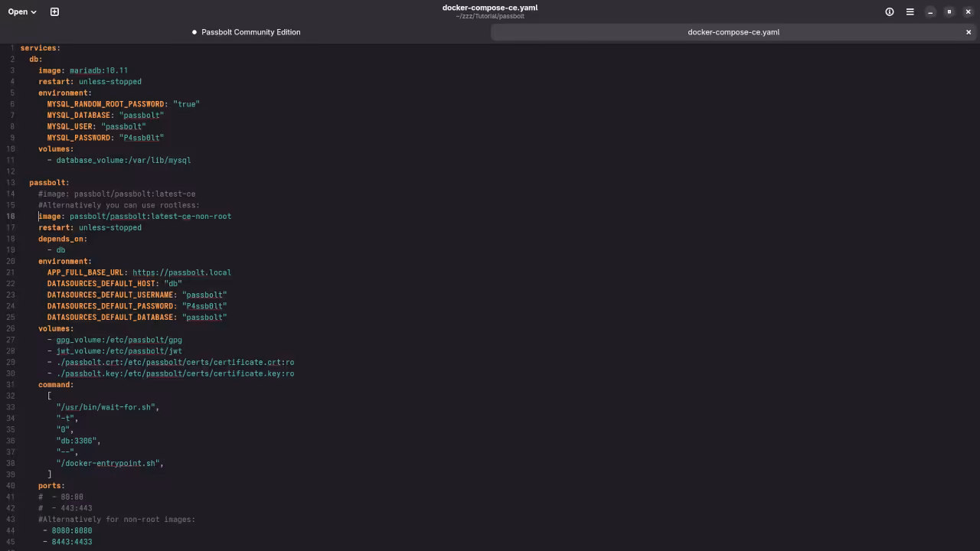Open the hamburger main menu

point(910,11)
